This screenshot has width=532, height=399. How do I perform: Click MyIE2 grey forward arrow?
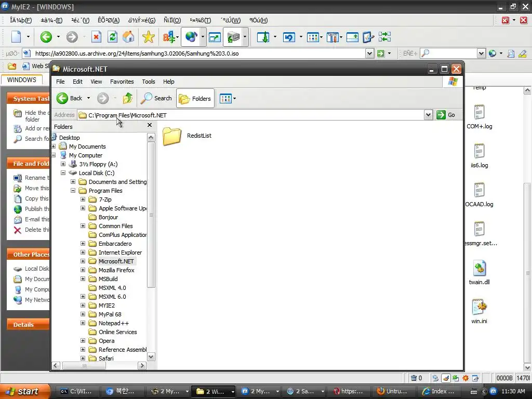point(72,37)
